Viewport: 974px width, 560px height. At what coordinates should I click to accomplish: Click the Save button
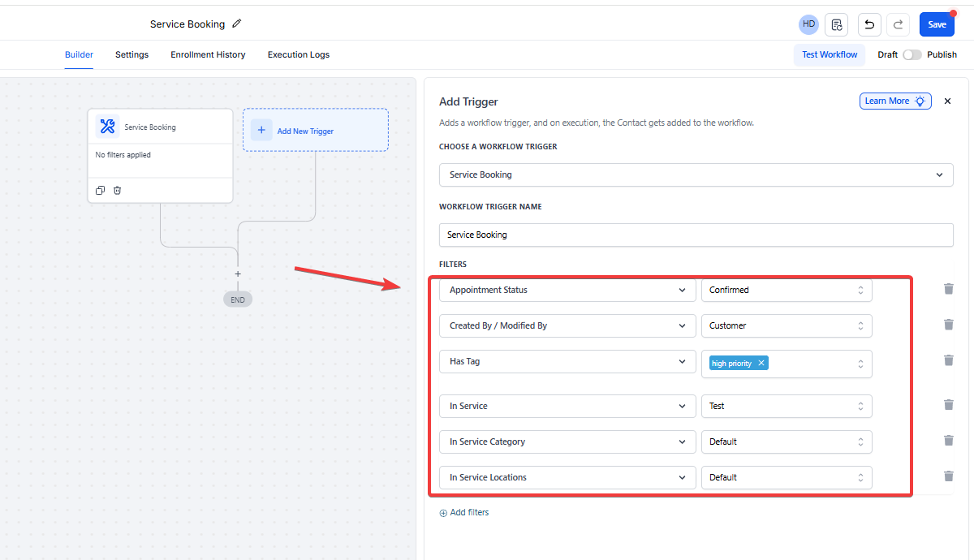click(x=937, y=24)
